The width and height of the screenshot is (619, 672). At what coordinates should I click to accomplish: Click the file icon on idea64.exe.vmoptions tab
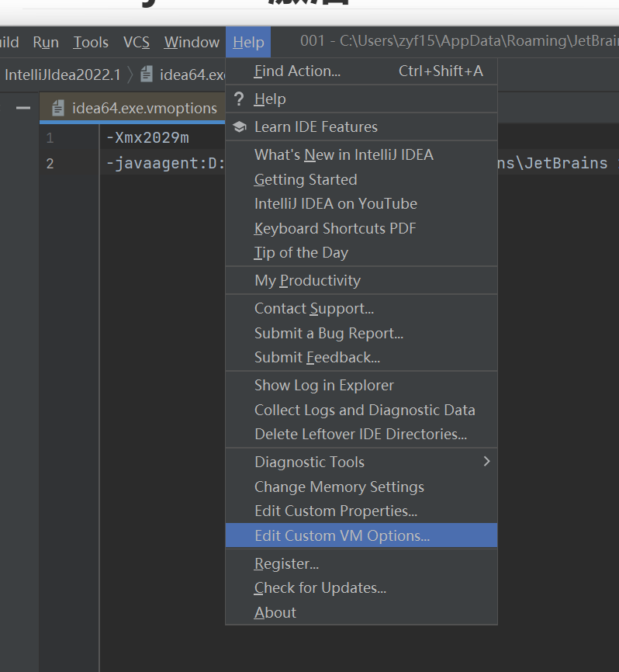(x=58, y=109)
